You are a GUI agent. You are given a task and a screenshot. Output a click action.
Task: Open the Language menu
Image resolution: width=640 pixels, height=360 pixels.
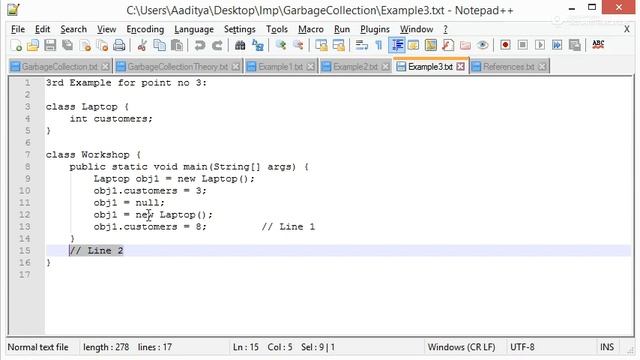[194, 29]
